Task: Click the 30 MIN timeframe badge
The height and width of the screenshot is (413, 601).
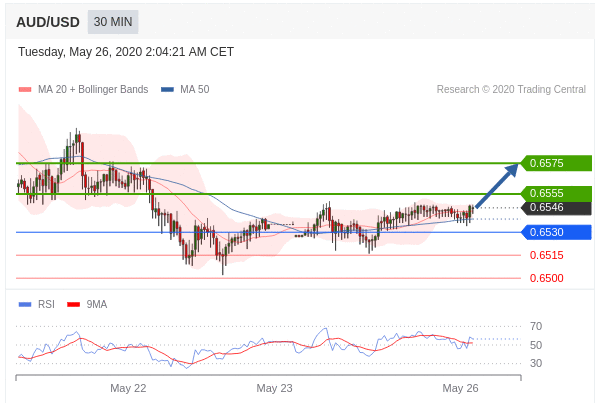Action: tap(113, 22)
